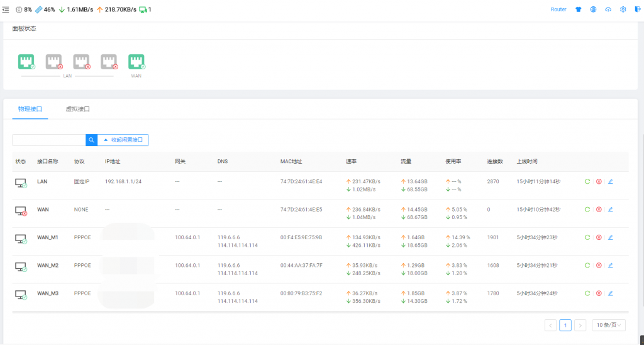This screenshot has width=644, height=345.
Task: Select the green WAN port icon
Action: (x=136, y=62)
